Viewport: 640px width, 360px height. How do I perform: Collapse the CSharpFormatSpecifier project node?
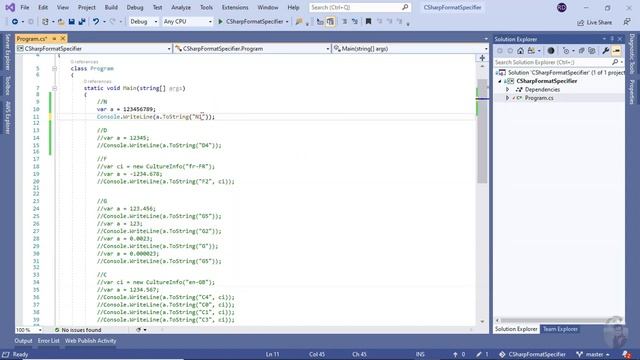[x=500, y=81]
